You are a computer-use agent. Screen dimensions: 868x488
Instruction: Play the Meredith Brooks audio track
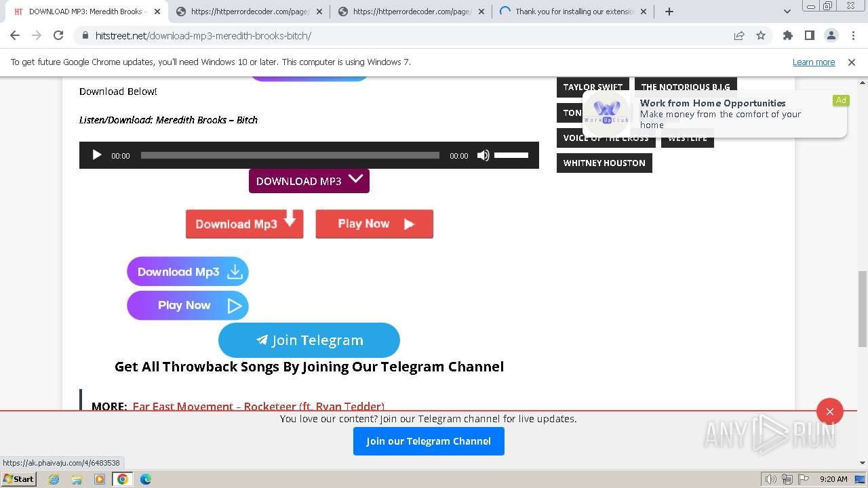coord(96,155)
